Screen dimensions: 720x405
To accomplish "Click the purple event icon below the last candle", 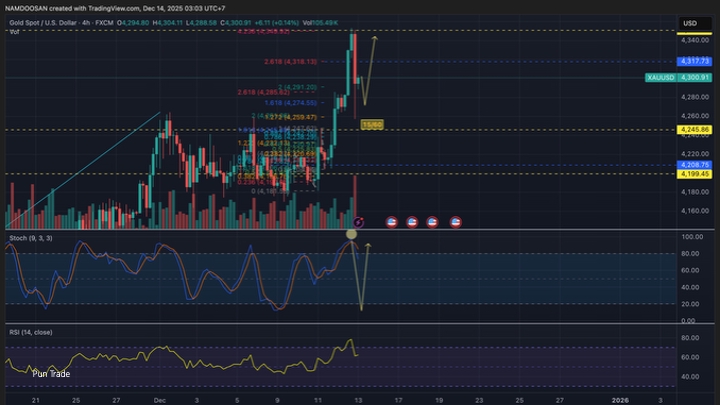I will [x=359, y=221].
